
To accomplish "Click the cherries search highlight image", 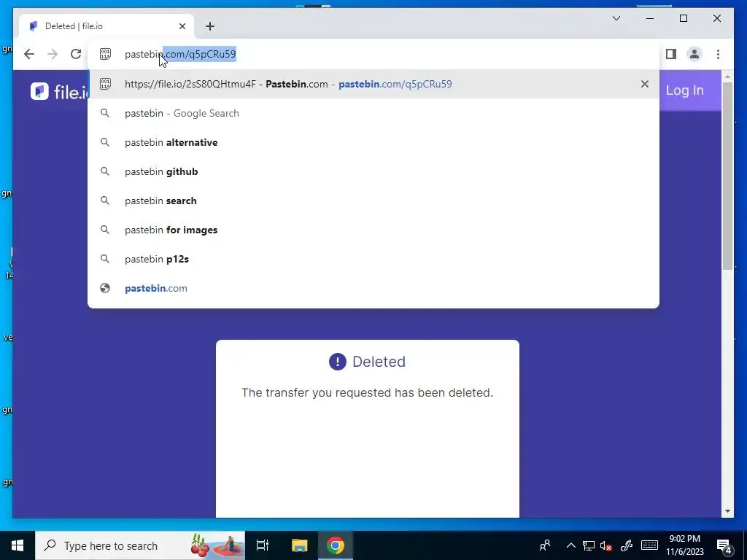I will [217, 545].
